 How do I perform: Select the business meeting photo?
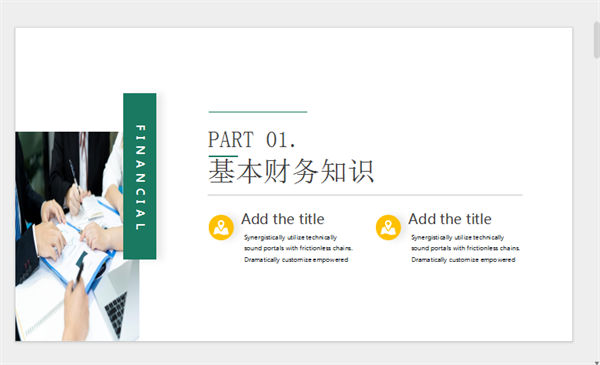pyautogui.click(x=77, y=236)
